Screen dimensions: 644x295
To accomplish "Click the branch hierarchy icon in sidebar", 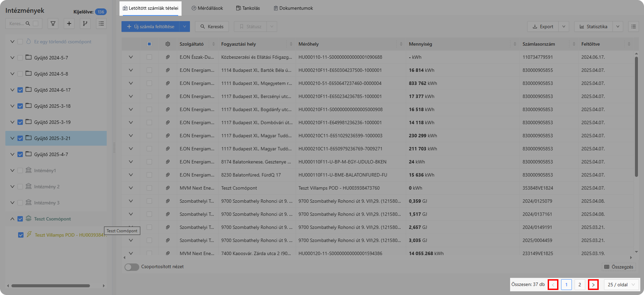I will [85, 23].
